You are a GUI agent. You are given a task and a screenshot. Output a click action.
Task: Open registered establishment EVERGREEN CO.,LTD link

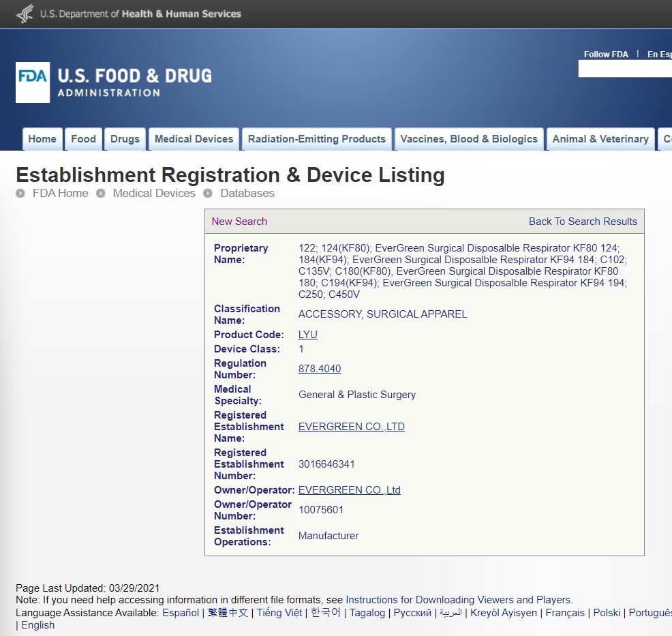tap(351, 427)
